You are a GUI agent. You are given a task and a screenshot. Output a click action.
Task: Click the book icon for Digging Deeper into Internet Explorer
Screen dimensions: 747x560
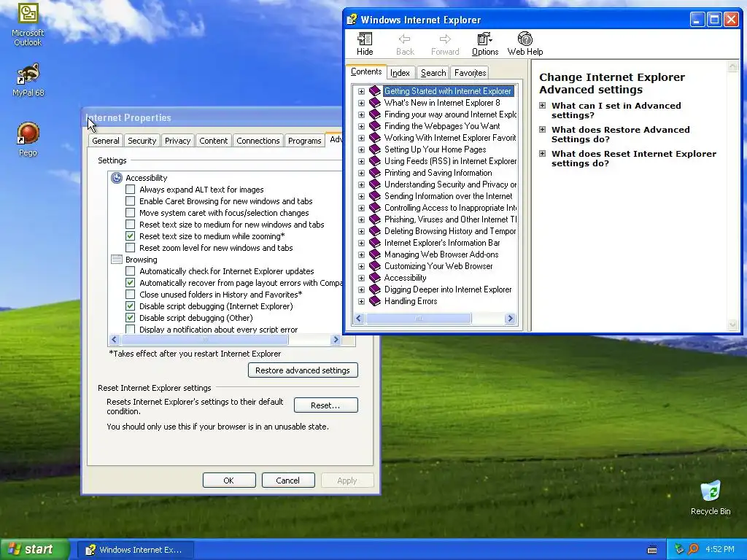[x=375, y=289]
